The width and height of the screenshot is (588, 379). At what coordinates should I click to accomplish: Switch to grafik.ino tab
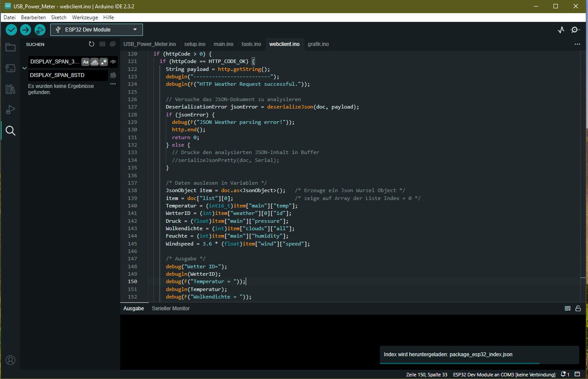pos(318,44)
